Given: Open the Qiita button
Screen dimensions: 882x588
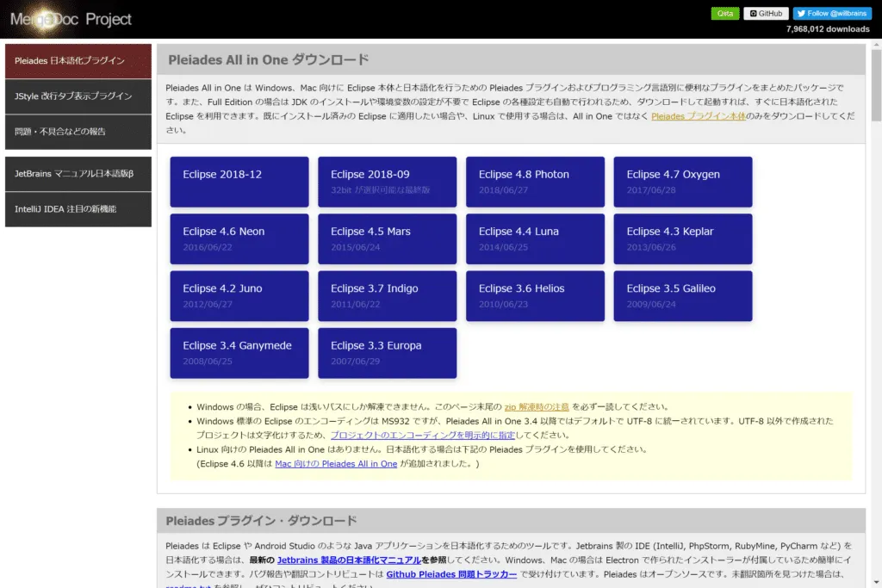Looking at the screenshot, I should 725,14.
